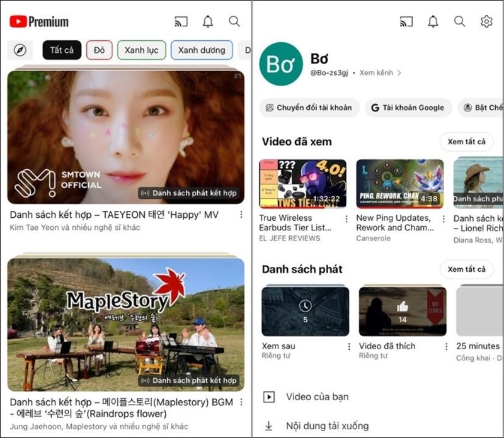Open notifications bell on home screen

tap(208, 21)
